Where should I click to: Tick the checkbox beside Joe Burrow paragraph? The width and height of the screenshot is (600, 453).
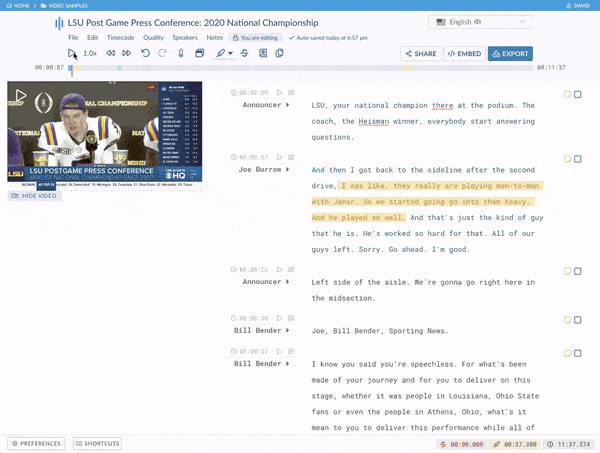[578, 159]
